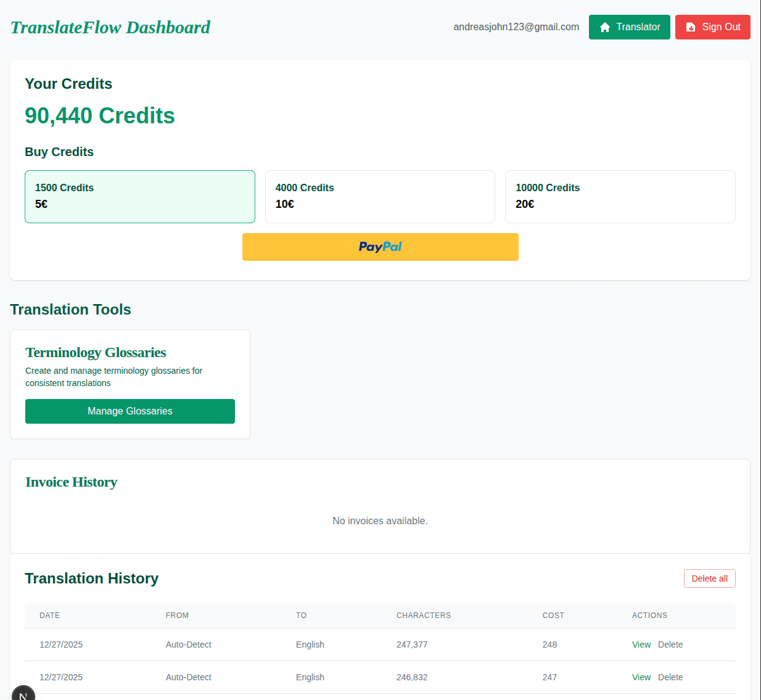Click the cost value 247
Screen dimensions: 761x700
pyautogui.click(x=549, y=677)
